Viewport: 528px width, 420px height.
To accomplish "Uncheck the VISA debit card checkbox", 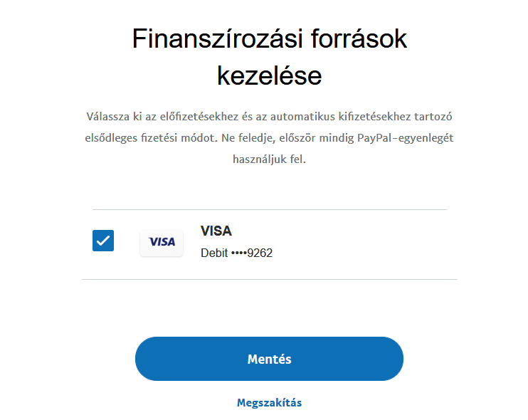I will pyautogui.click(x=103, y=241).
